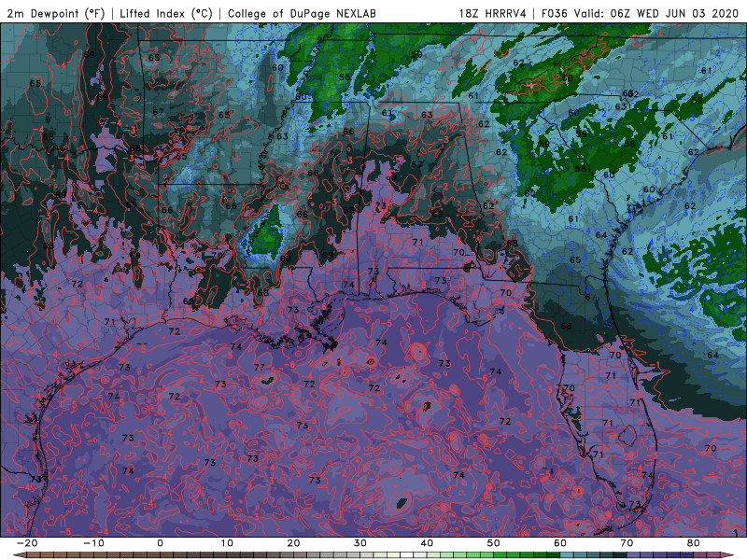
Task: Click the 'Lifted Index (°C)' title text
Action: click(166, 13)
